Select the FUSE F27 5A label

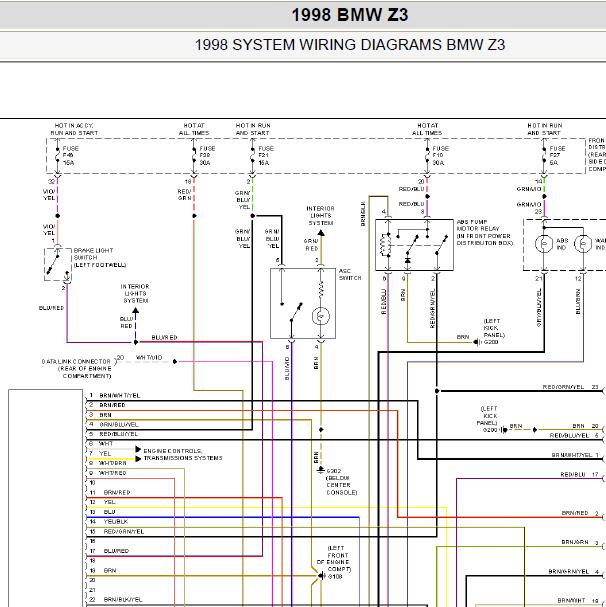557,156
